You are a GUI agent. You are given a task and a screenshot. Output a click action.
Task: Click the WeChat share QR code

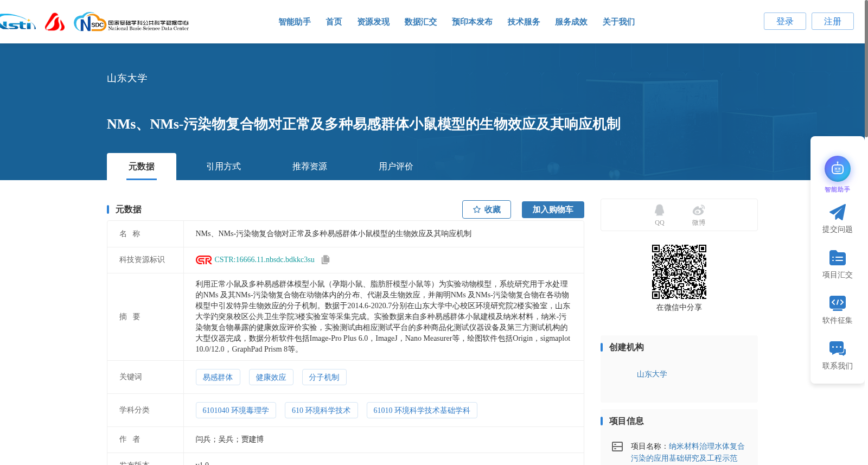679,272
